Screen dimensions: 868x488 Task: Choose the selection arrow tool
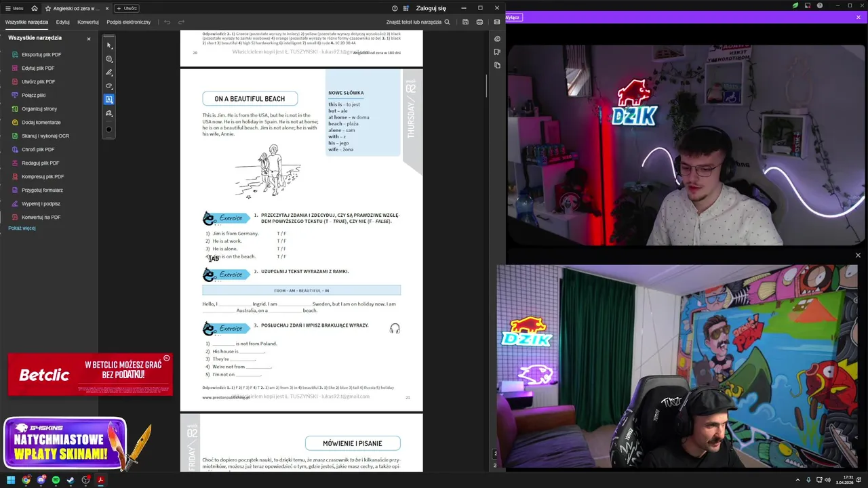tap(109, 45)
